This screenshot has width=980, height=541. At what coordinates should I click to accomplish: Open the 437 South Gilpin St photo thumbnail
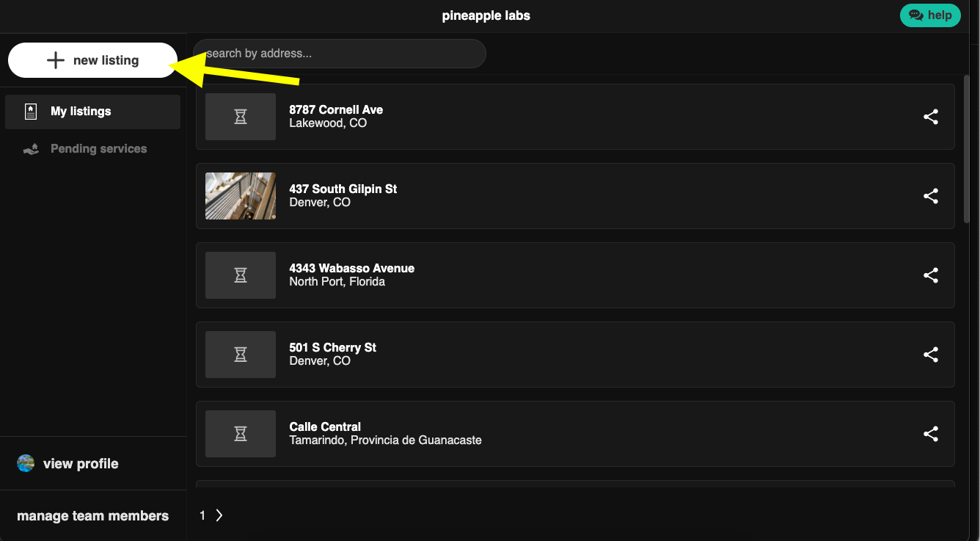point(241,196)
